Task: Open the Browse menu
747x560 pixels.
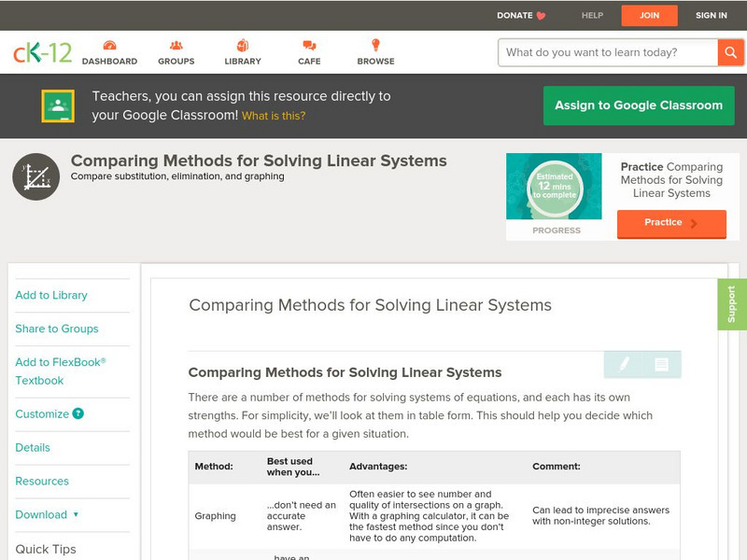Action: tap(375, 52)
